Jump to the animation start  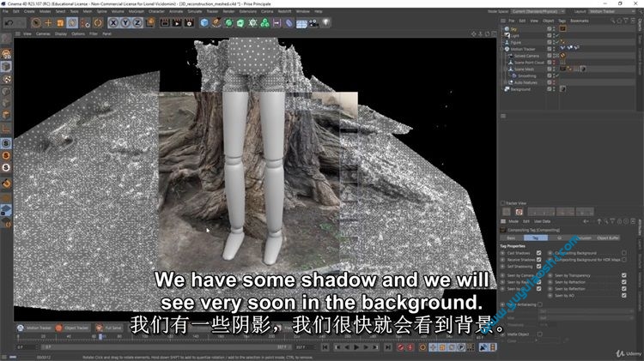coord(325,347)
